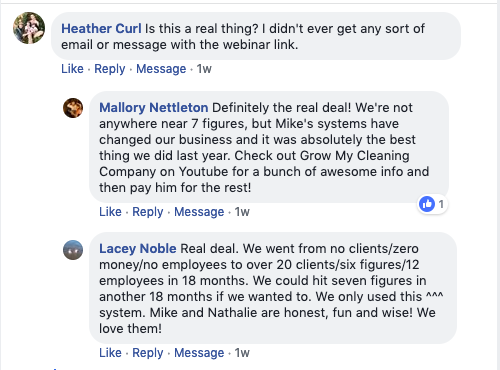This screenshot has height=370, width=500.
Task: Open timestamp 1w on Heather's comment
Action: point(204,69)
